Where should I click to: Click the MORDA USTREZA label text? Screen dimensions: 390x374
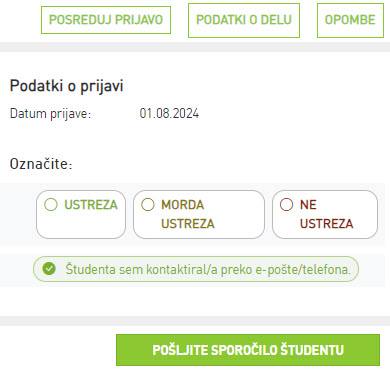(188, 214)
